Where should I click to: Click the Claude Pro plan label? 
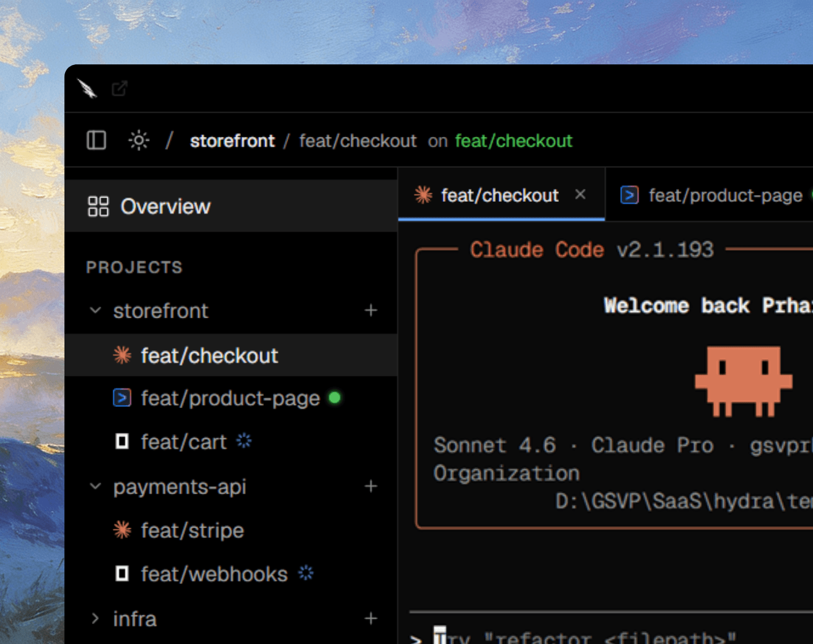point(652,445)
